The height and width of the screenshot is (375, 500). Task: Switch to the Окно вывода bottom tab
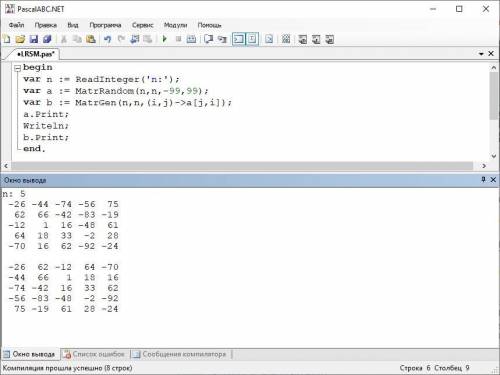tap(31, 354)
